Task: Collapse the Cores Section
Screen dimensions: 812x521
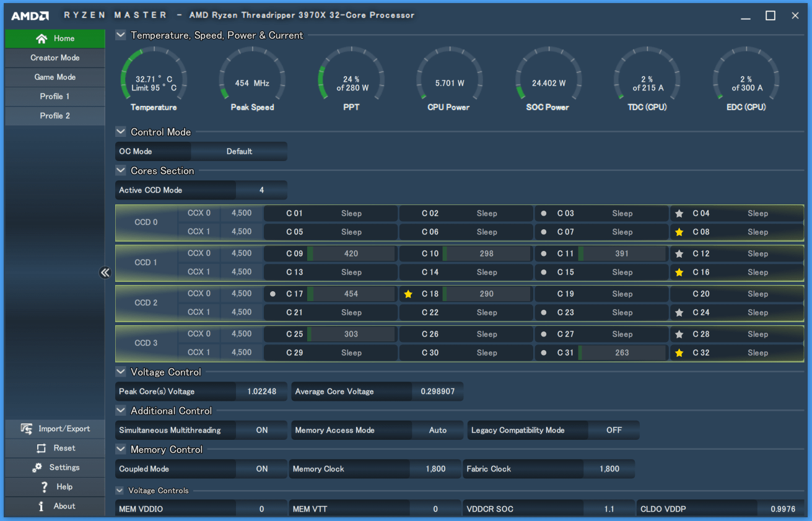Action: click(x=121, y=171)
